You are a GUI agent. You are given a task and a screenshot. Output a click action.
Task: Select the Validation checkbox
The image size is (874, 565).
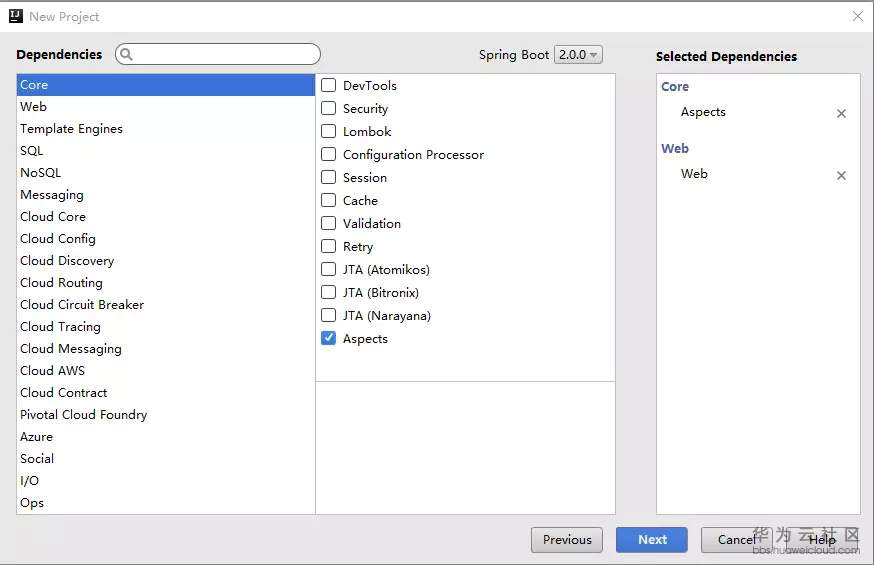tap(328, 223)
